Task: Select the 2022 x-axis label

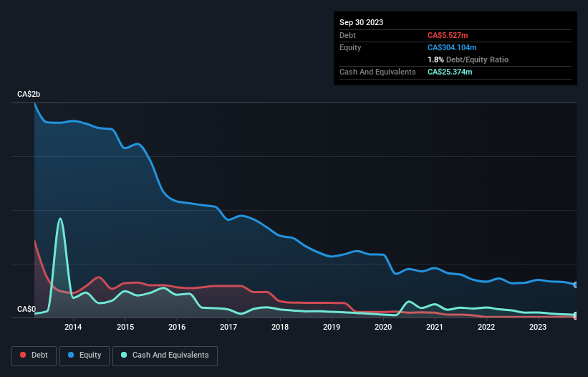Action: (x=486, y=327)
